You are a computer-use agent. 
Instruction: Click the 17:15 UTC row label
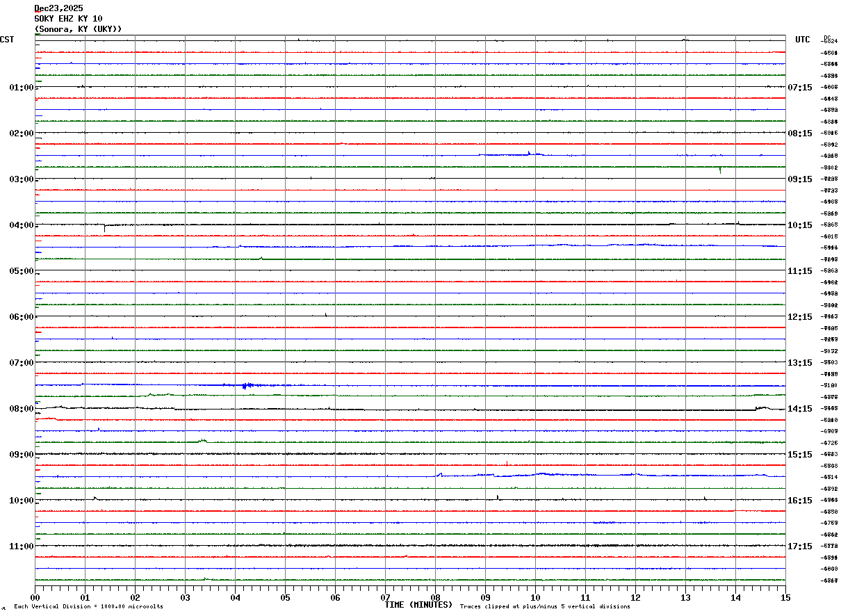[x=800, y=546]
